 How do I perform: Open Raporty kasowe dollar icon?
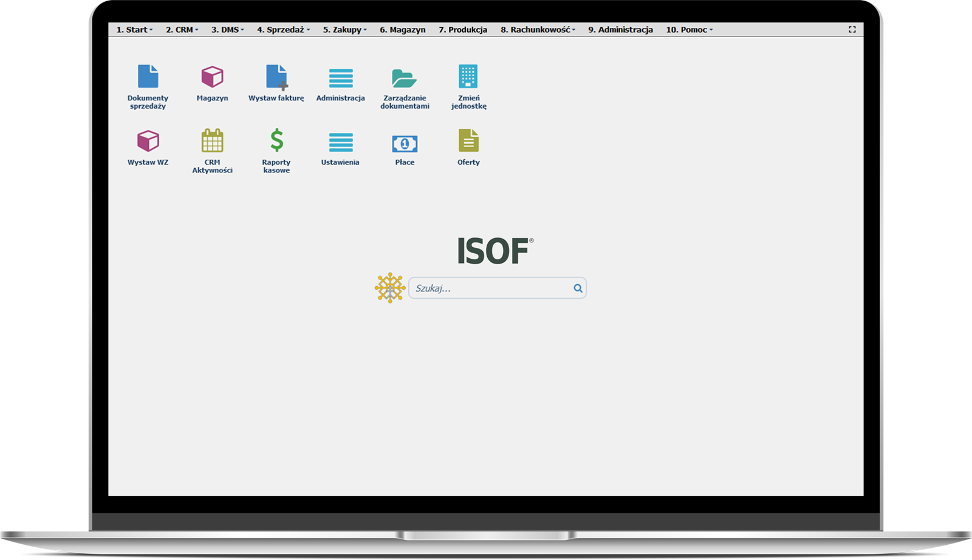276,140
